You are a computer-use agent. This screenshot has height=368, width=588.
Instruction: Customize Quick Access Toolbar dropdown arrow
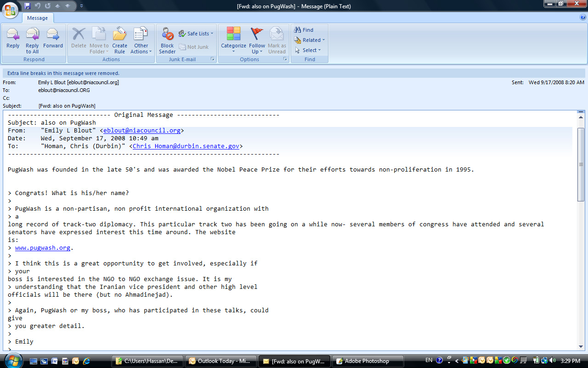point(81,6)
